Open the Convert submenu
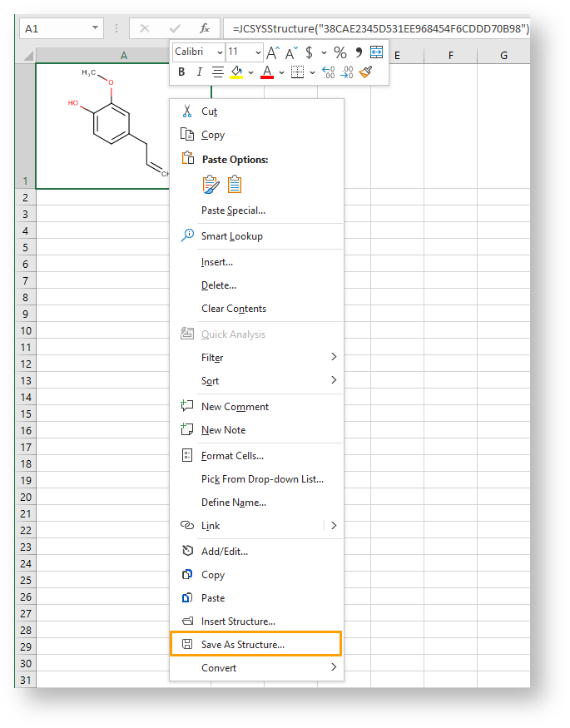Screen dimensions: 570x728 coord(333,667)
